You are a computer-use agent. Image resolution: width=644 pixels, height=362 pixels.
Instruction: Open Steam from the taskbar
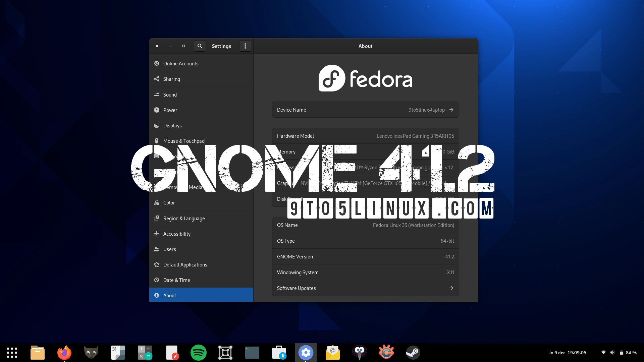pyautogui.click(x=413, y=352)
